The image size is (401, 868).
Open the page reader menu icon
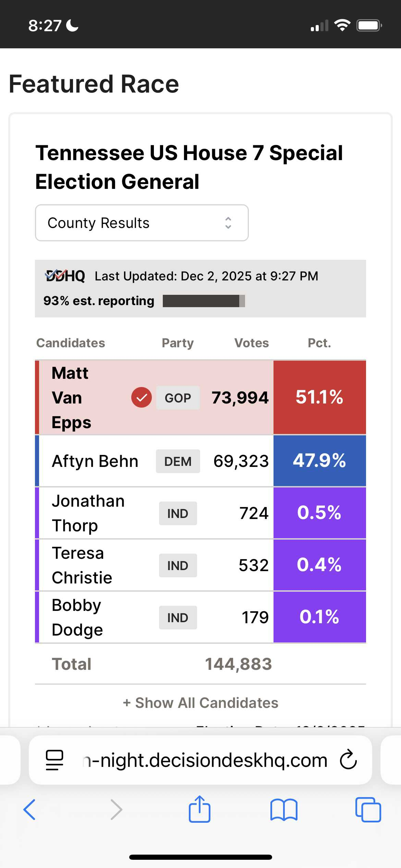click(54, 760)
